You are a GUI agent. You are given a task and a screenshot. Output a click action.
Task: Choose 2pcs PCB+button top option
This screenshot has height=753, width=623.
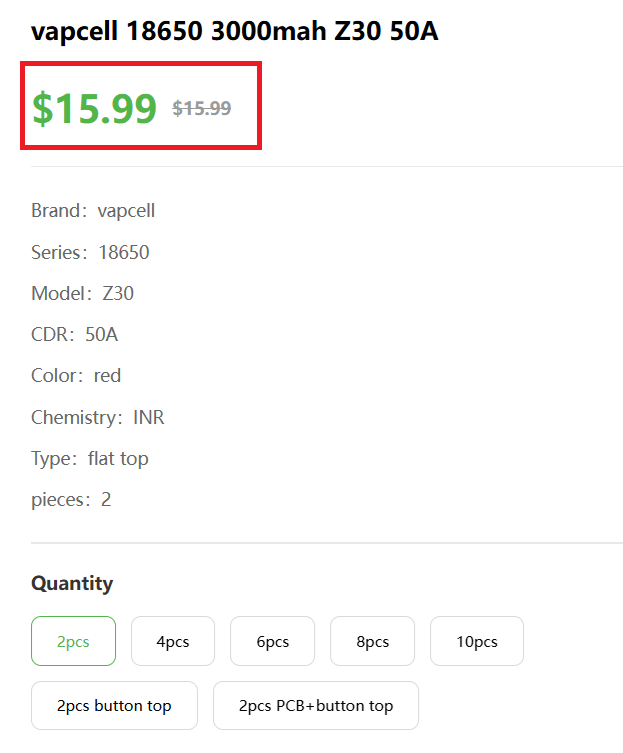click(315, 705)
